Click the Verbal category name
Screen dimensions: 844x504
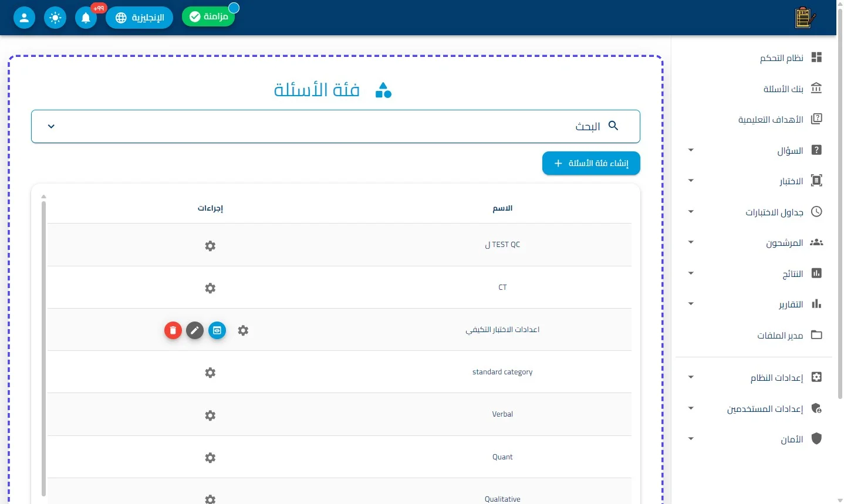pos(502,414)
